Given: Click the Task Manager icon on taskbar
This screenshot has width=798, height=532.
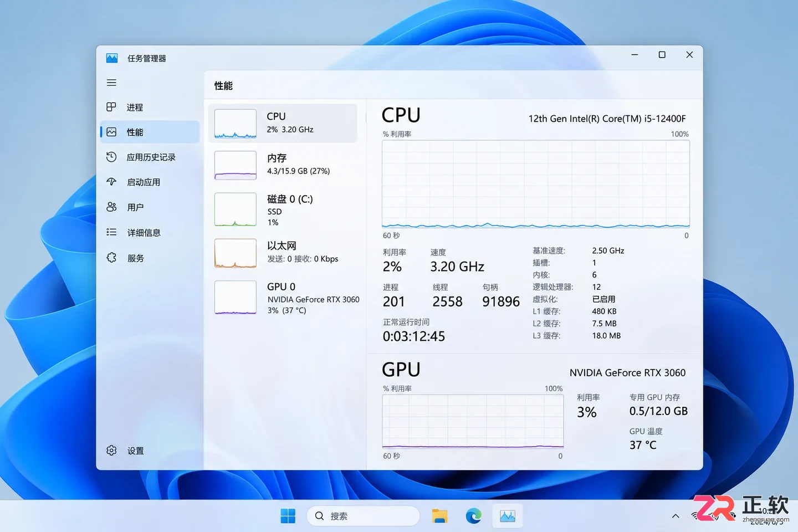Looking at the screenshot, I should click(507, 516).
